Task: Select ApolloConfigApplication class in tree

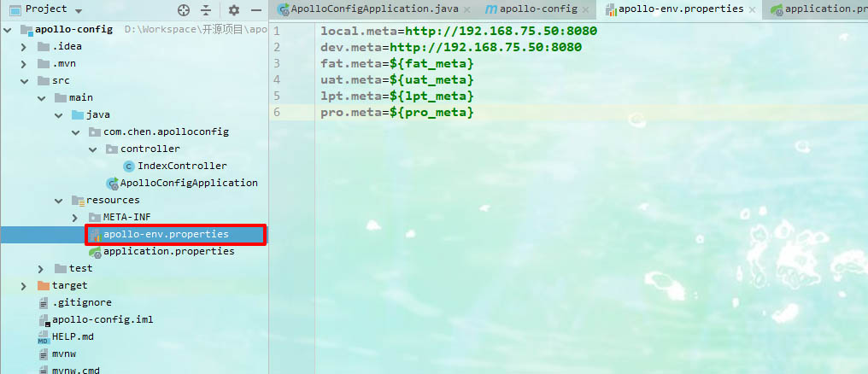Action: coord(189,183)
